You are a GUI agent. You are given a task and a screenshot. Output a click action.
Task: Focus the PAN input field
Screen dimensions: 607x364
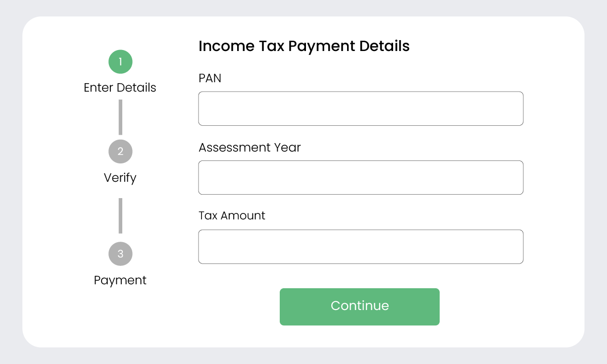(360, 108)
